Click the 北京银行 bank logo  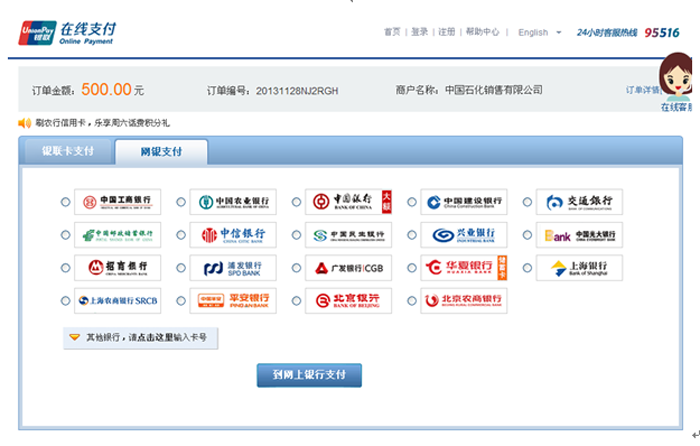click(x=348, y=301)
